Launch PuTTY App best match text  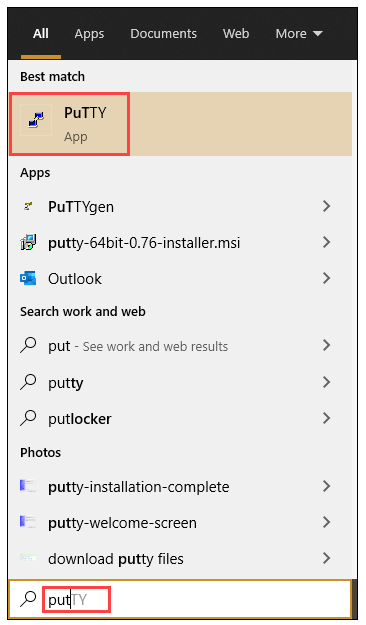click(85, 124)
